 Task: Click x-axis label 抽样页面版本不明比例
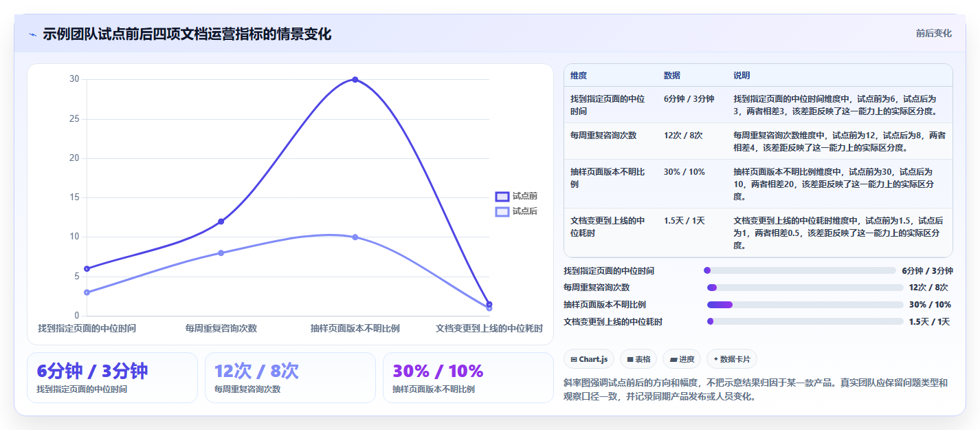click(x=355, y=328)
